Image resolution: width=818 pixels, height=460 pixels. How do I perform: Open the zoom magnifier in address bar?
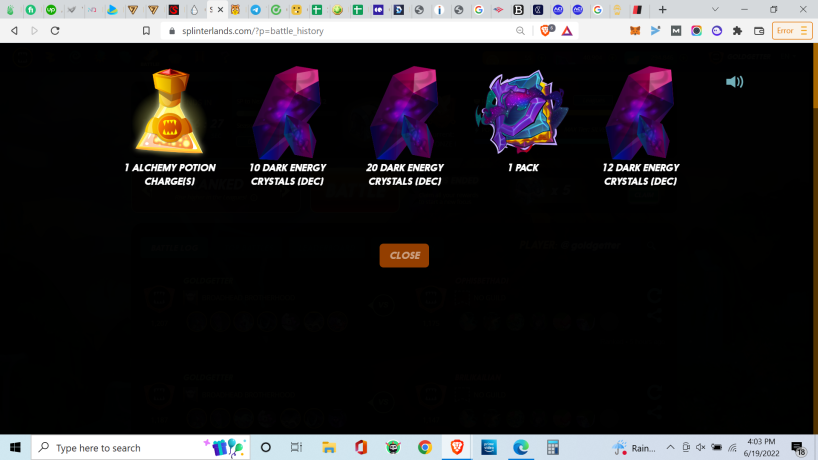(x=520, y=31)
